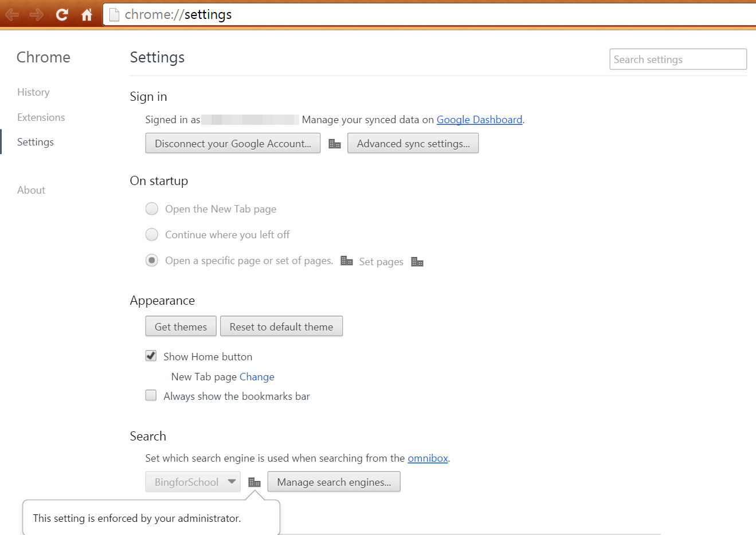Click the policy icon next to BingforSchool dropdown
This screenshot has width=756, height=535.
254,482
